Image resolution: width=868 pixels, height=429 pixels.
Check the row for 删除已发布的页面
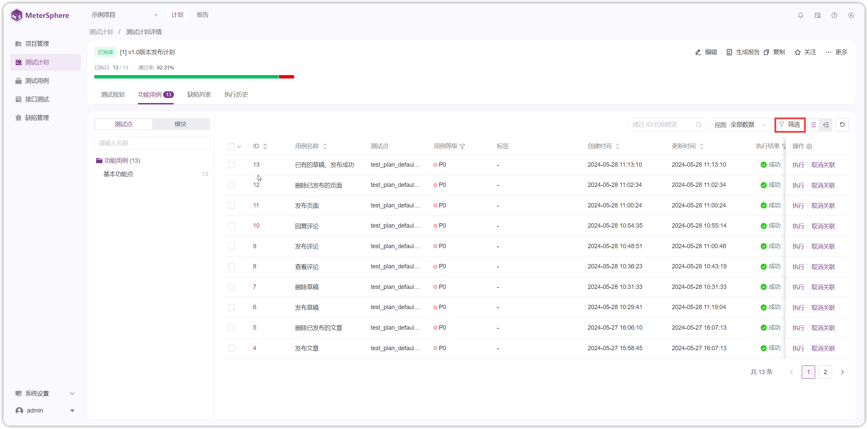point(231,185)
